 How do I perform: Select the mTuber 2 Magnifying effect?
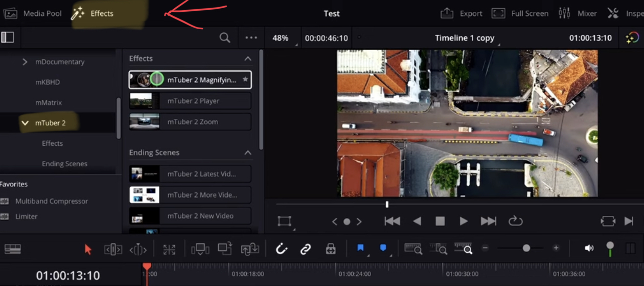point(190,80)
